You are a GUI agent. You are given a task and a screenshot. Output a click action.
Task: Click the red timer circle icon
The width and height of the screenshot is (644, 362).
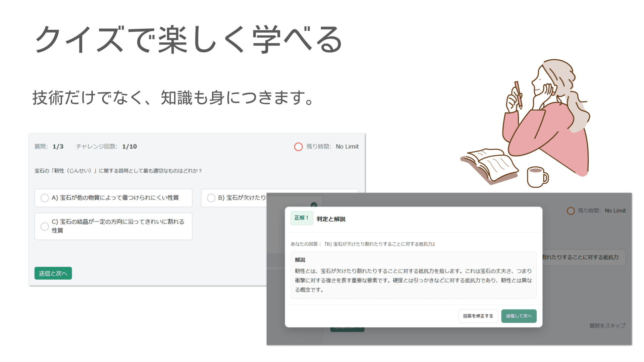pos(298,147)
